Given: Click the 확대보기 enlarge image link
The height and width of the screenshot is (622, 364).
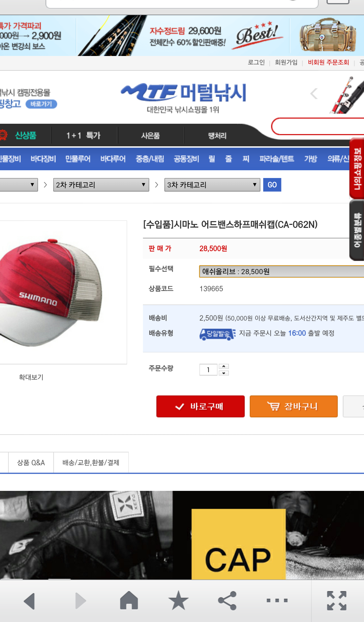Looking at the screenshot, I should coord(31,377).
